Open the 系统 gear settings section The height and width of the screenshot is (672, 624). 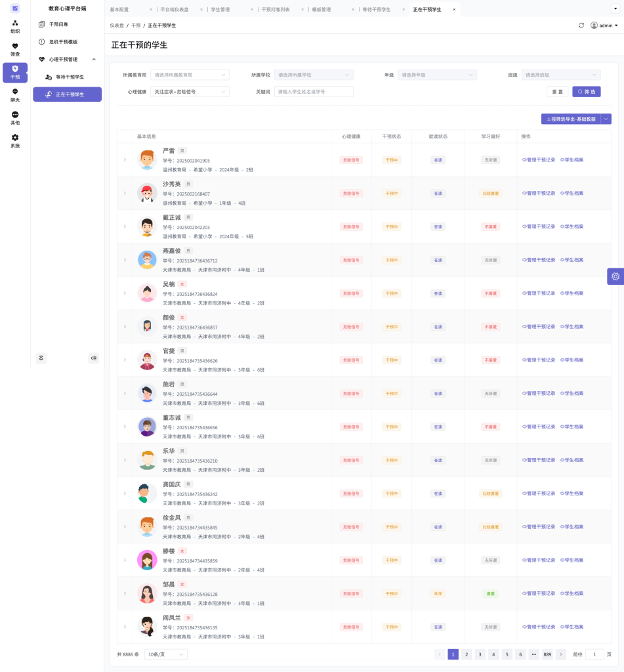pos(15,141)
